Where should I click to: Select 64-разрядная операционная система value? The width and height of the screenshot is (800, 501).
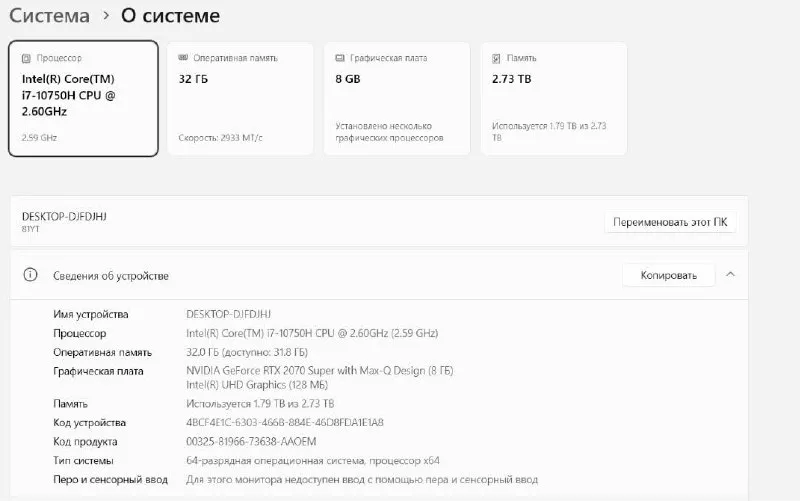pyautogui.click(x=313, y=461)
